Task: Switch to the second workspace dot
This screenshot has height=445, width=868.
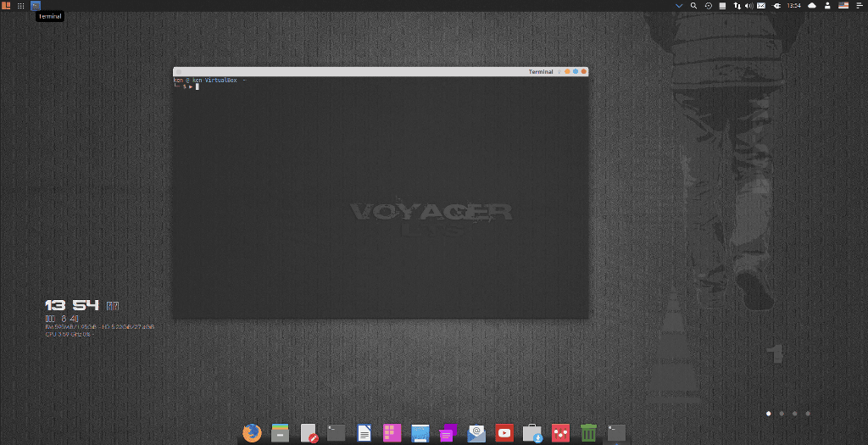Action: 782,414
